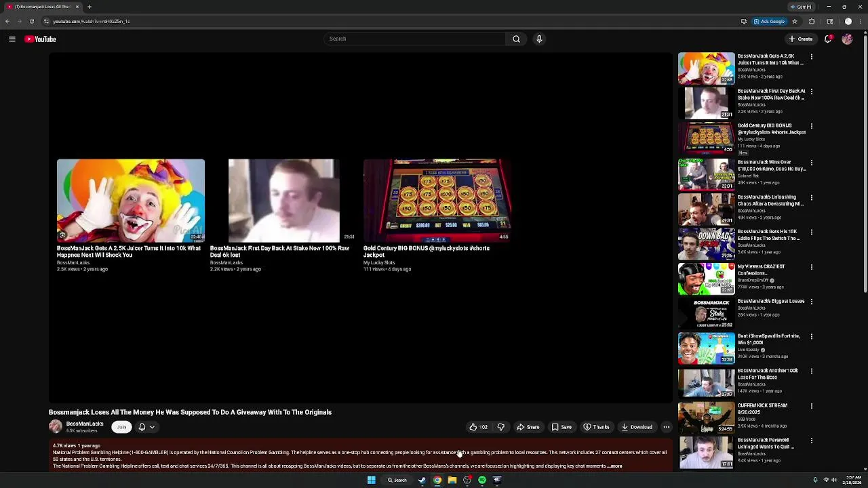Image resolution: width=868 pixels, height=488 pixels.
Task: Open sidebar Unleashing Chaos video thumbnail
Action: coord(706,209)
